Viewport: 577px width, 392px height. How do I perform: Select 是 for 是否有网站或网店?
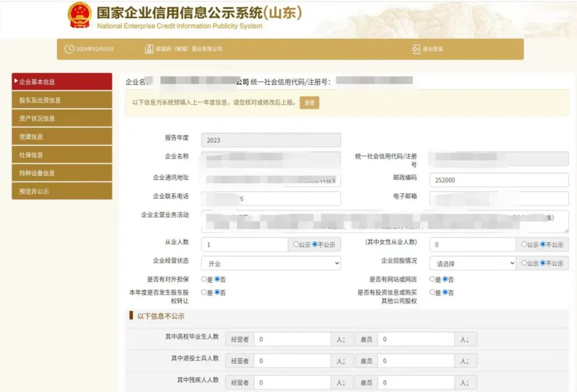(433, 279)
